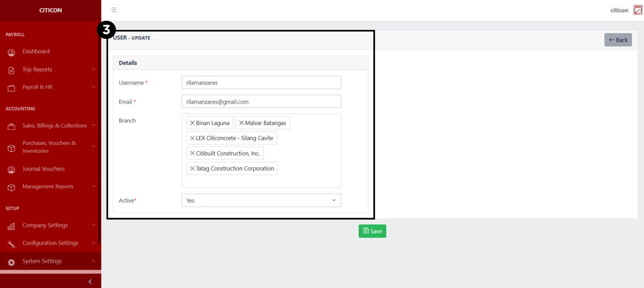Remove LEX Citiconcrete - Silang Cavite tag

point(192,138)
